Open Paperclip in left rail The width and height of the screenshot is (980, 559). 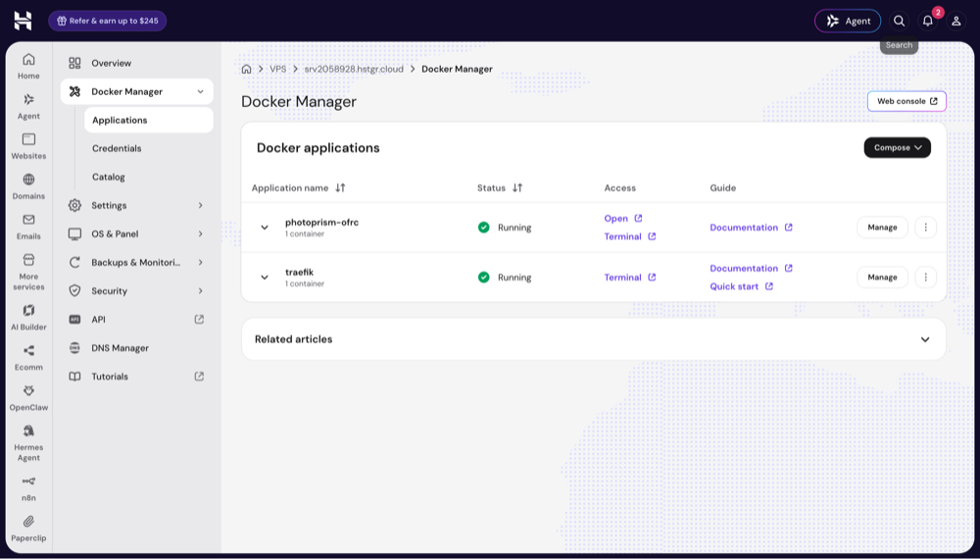pos(28,529)
